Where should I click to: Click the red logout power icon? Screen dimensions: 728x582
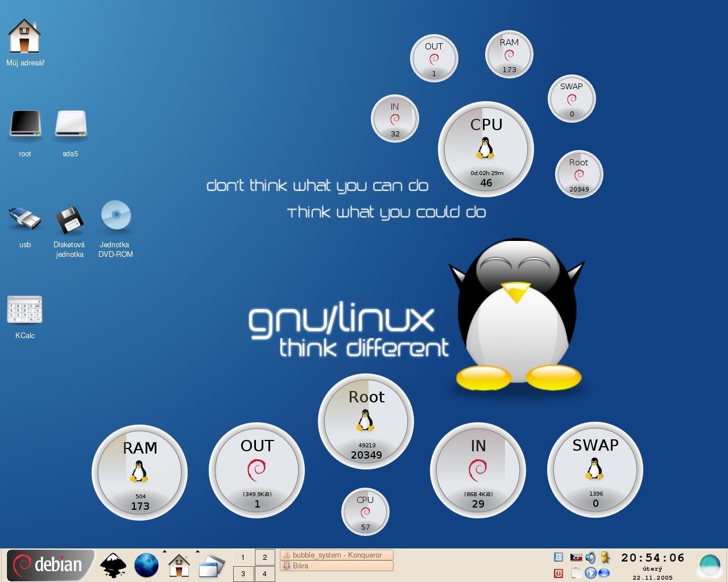(x=559, y=573)
